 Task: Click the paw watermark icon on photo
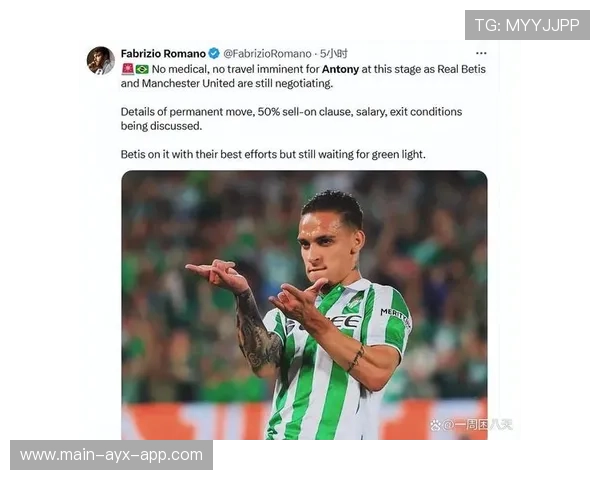435,424
